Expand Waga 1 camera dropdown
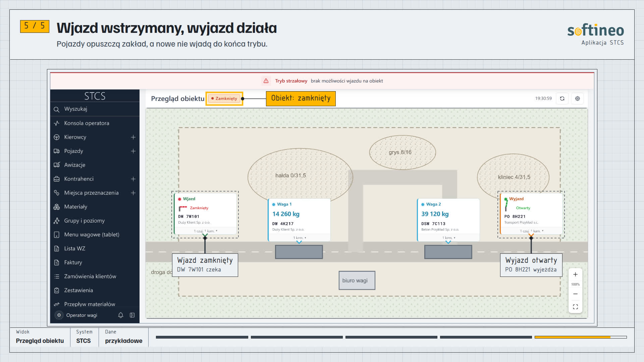The height and width of the screenshot is (362, 644). (300, 238)
